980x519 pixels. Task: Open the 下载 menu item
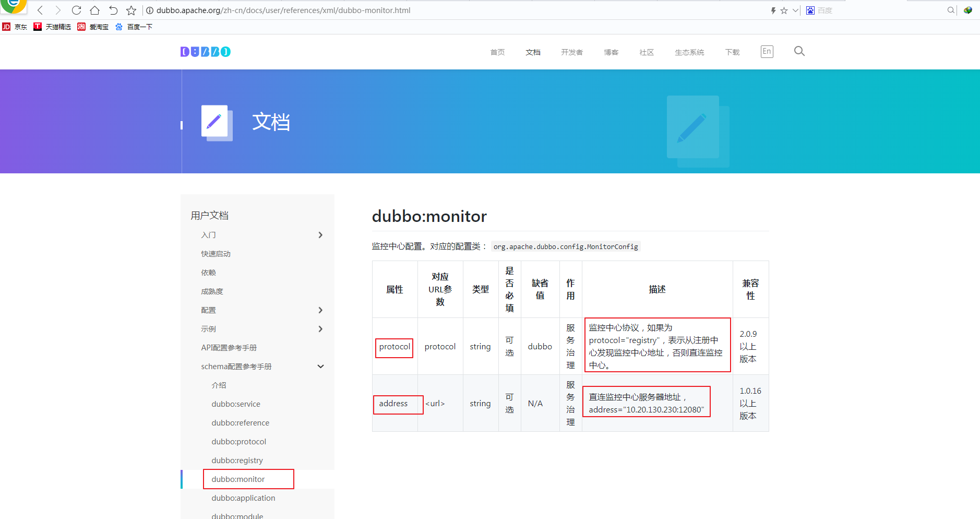coord(732,52)
